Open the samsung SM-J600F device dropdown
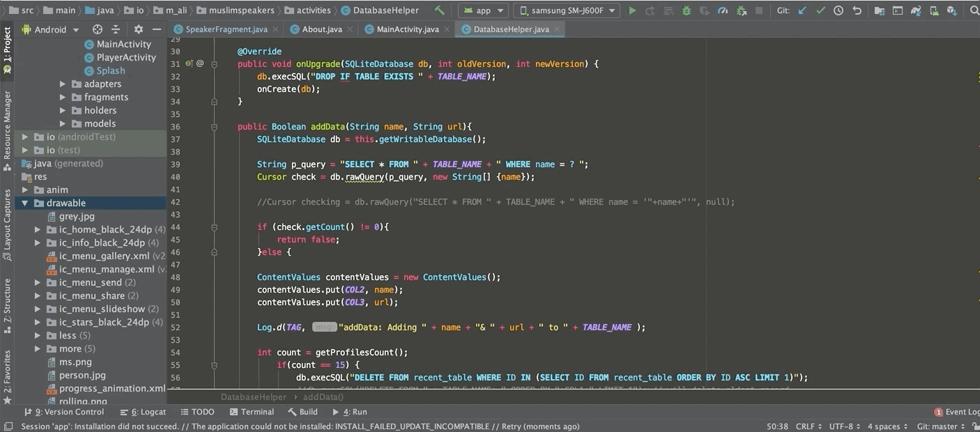 (567, 10)
